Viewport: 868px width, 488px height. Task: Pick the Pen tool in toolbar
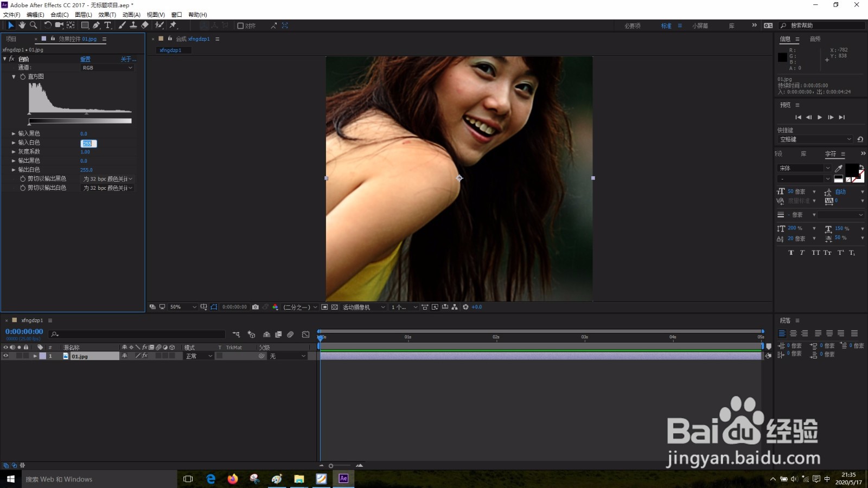coord(96,25)
